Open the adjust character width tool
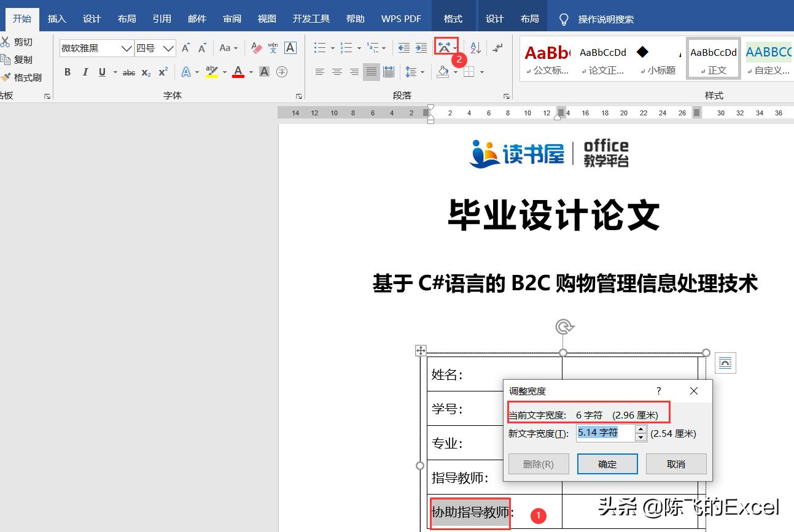The height and width of the screenshot is (532, 794). point(443,47)
